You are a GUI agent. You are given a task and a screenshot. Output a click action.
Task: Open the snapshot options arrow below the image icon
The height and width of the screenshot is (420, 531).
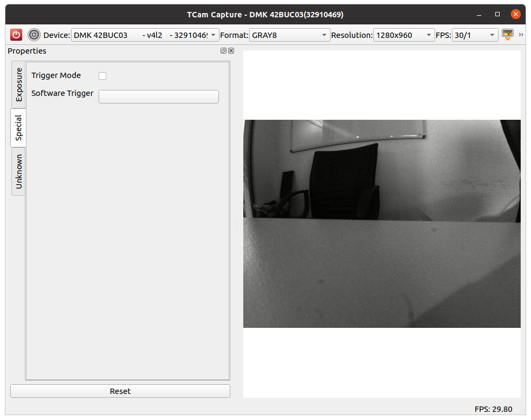(507, 38)
